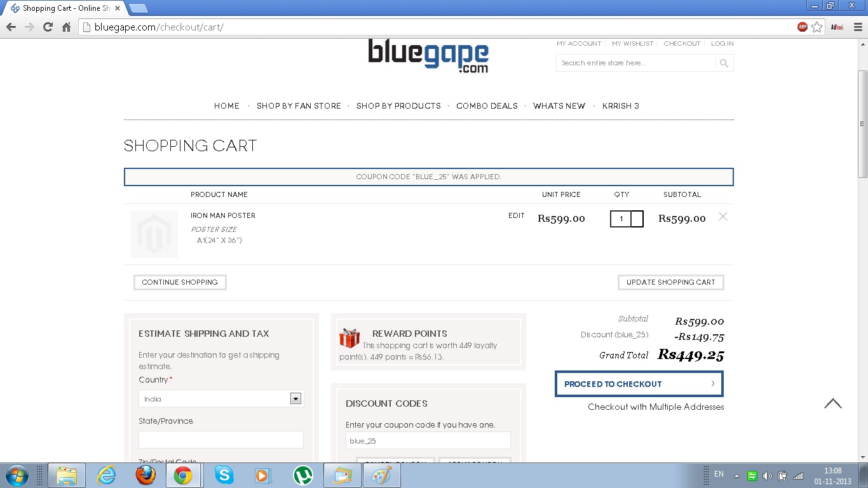
Task: Click the quantity field for Iron Man Poster
Action: pos(621,219)
